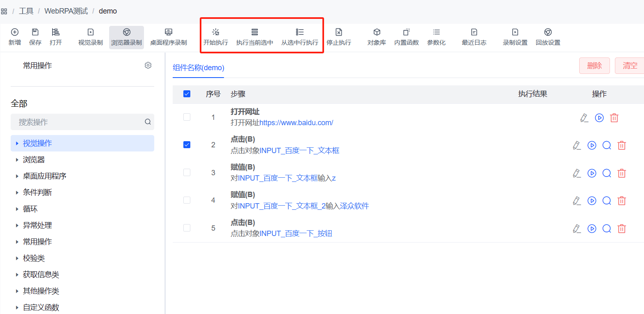Edit step 3 using its pencil icon
Screen dimensions: 644x314
click(x=577, y=173)
